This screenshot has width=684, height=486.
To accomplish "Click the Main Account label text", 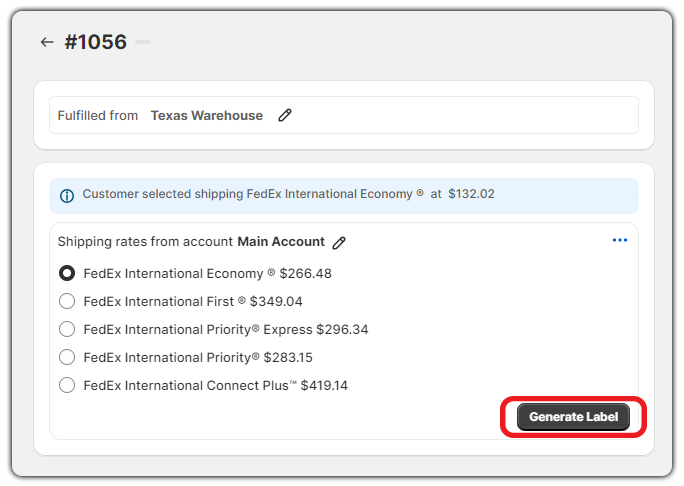I will click(x=281, y=241).
